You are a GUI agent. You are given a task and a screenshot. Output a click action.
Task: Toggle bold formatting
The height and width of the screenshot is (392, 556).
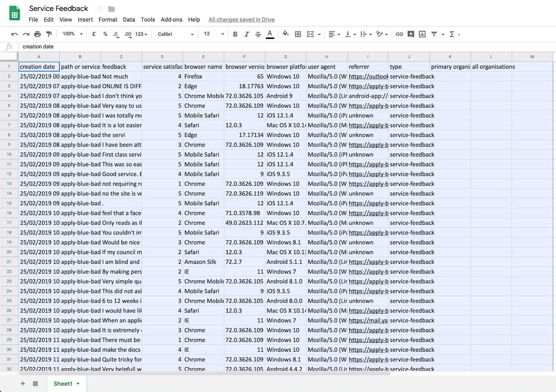click(235, 34)
